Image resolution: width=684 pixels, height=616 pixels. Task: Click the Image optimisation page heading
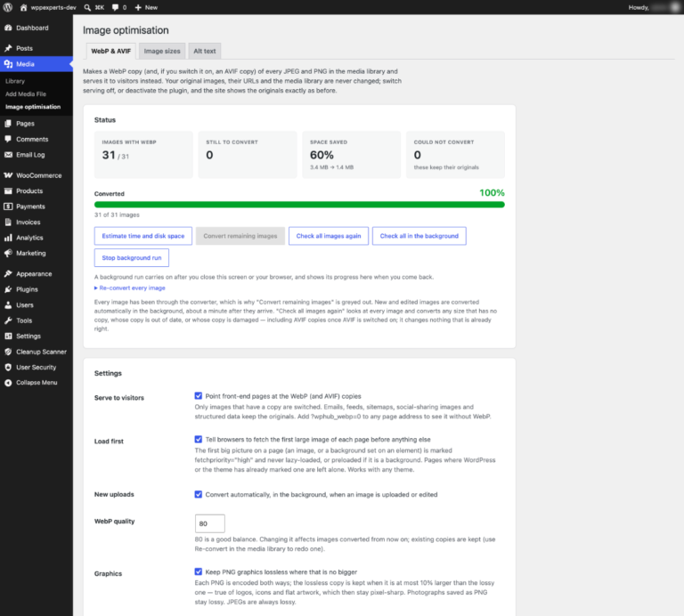pyautogui.click(x=126, y=30)
